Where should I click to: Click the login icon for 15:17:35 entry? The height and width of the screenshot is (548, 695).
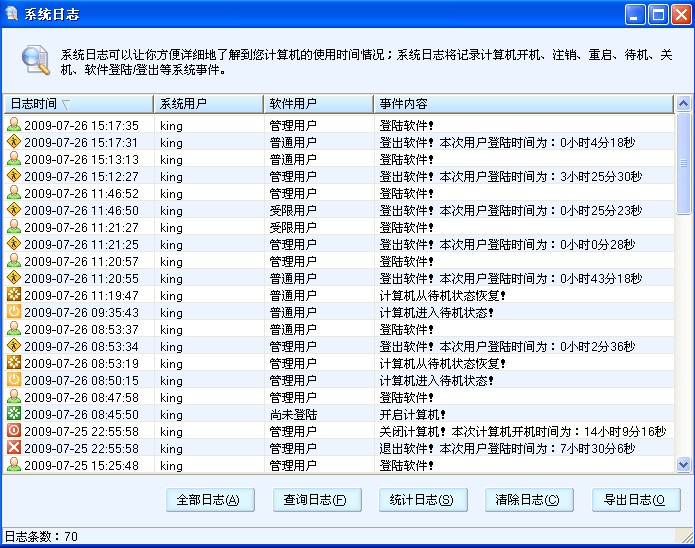pos(14,125)
